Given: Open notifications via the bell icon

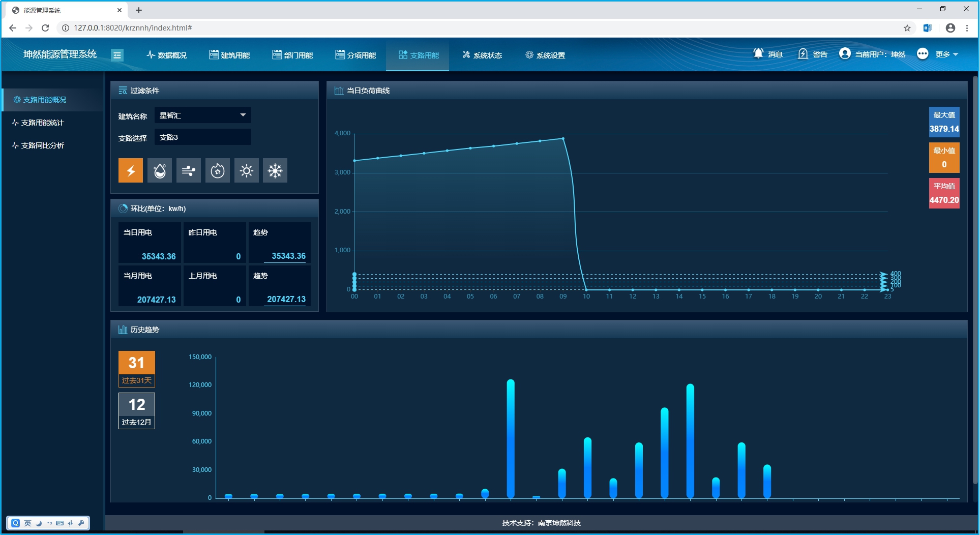Looking at the screenshot, I should pyautogui.click(x=758, y=54).
